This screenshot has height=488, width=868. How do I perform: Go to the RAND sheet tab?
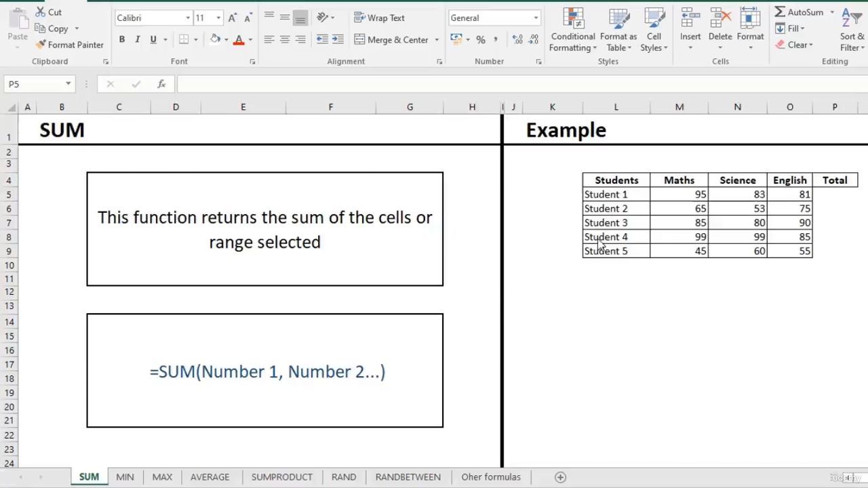(x=344, y=477)
